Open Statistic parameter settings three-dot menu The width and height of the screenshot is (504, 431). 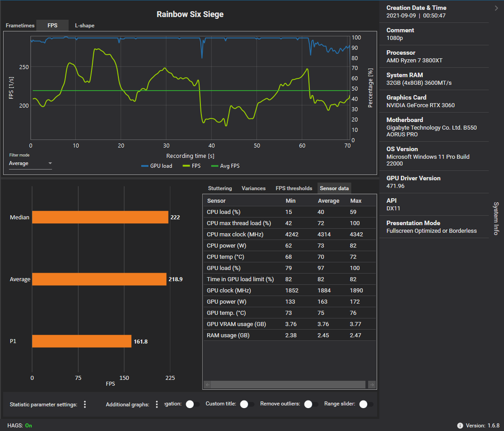pyautogui.click(x=85, y=405)
